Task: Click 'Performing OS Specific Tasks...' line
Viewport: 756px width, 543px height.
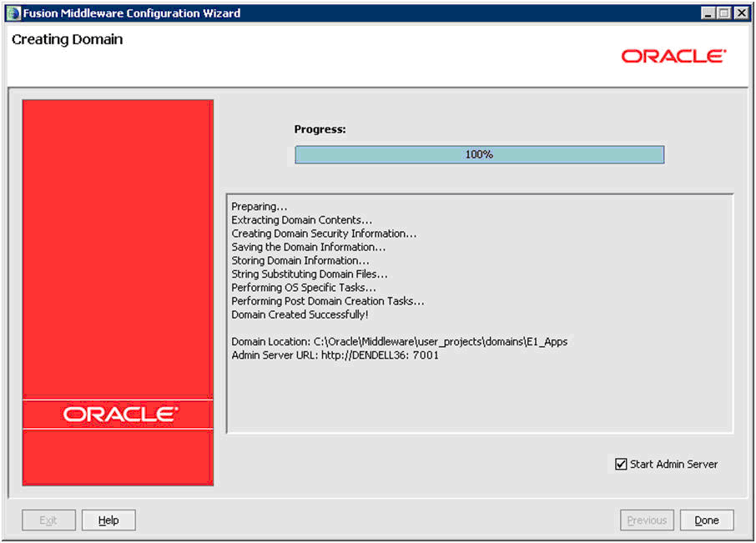Action: click(304, 288)
